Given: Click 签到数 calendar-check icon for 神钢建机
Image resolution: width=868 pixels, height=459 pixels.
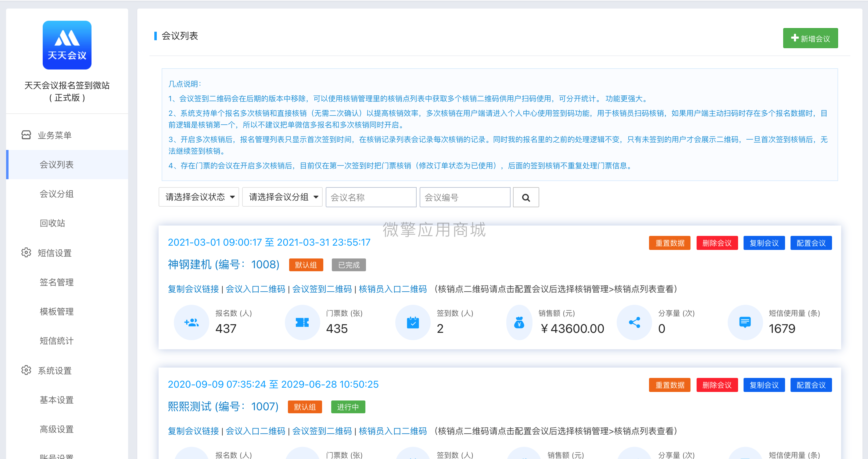Looking at the screenshot, I should (413, 322).
